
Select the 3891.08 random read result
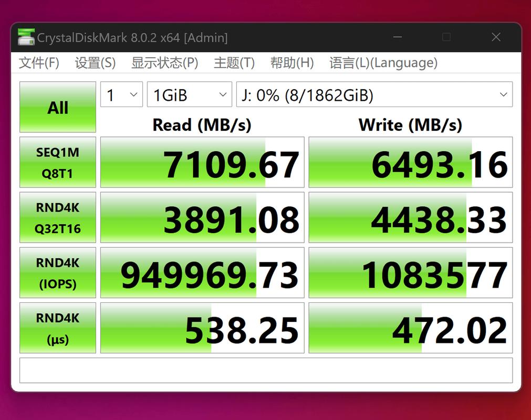click(202, 218)
